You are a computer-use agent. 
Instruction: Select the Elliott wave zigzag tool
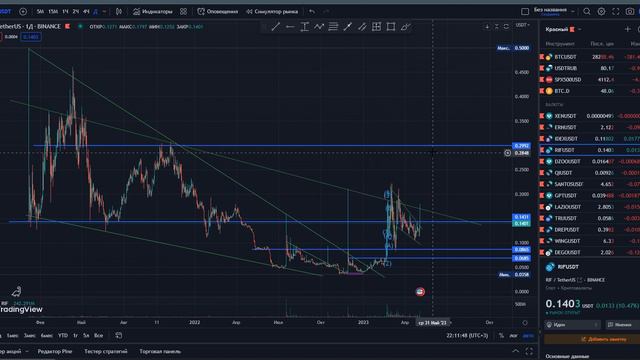tap(319, 27)
